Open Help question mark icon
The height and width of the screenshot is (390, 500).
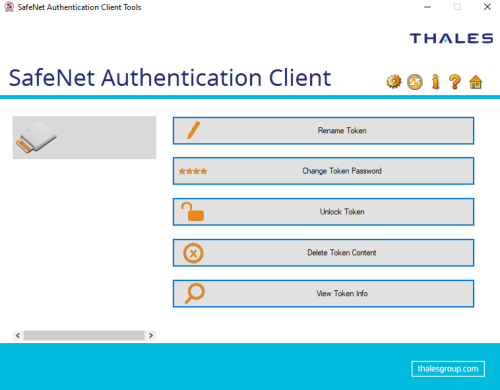(455, 82)
